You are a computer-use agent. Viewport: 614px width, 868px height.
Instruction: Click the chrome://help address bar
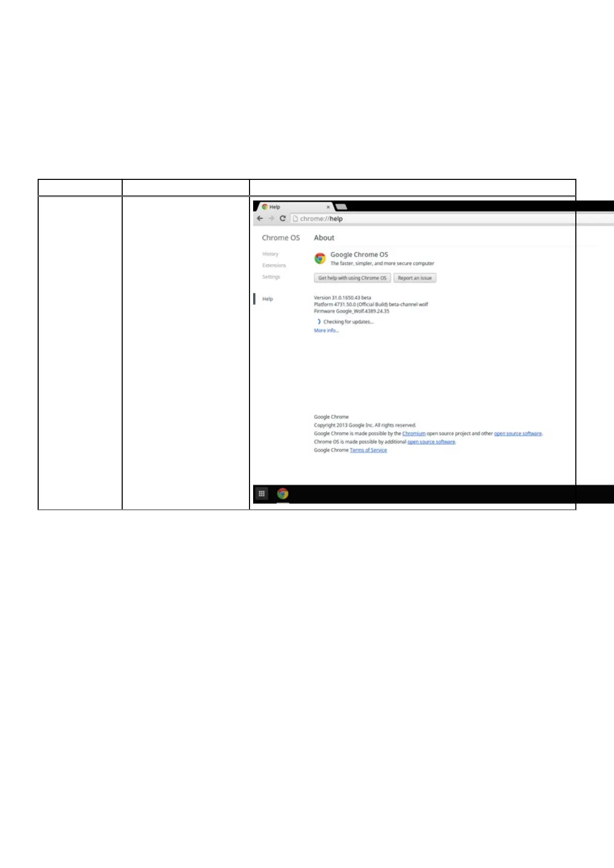(x=452, y=219)
